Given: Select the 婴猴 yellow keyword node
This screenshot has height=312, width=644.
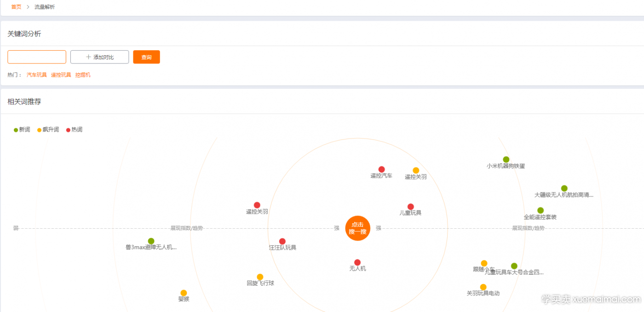Looking at the screenshot, I should pyautogui.click(x=184, y=293).
